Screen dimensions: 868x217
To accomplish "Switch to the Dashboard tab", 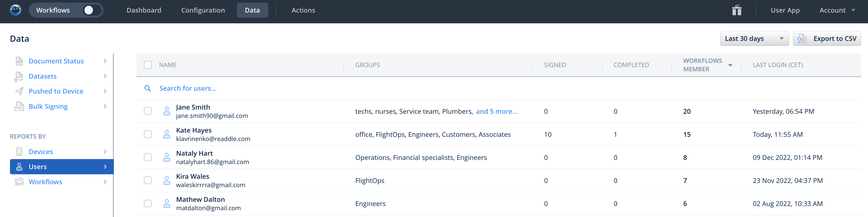I will (144, 10).
